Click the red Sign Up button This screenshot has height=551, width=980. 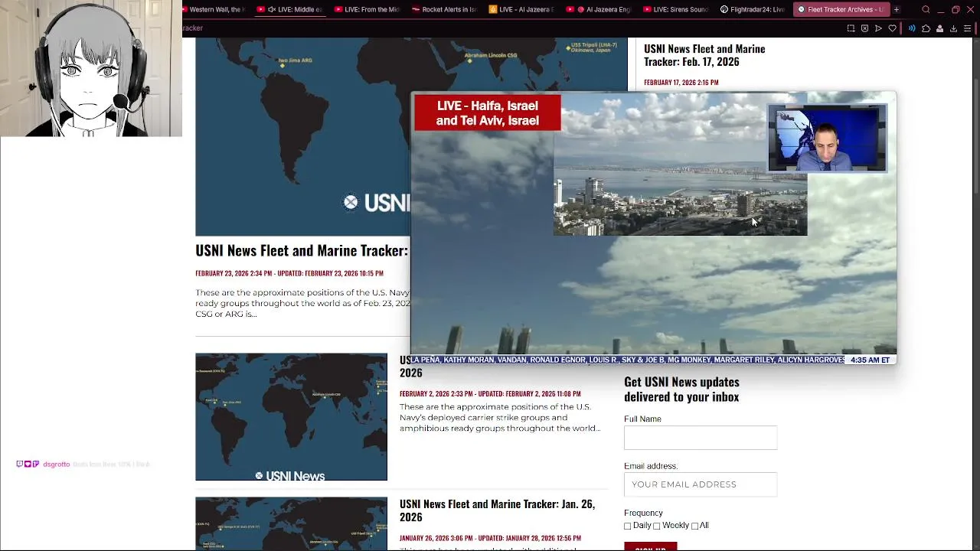coord(650,546)
